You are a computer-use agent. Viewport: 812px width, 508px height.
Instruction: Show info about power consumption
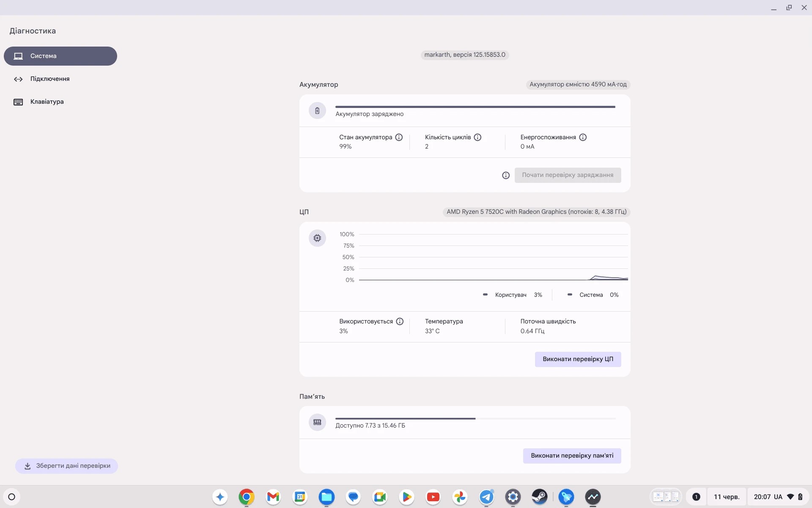click(583, 137)
